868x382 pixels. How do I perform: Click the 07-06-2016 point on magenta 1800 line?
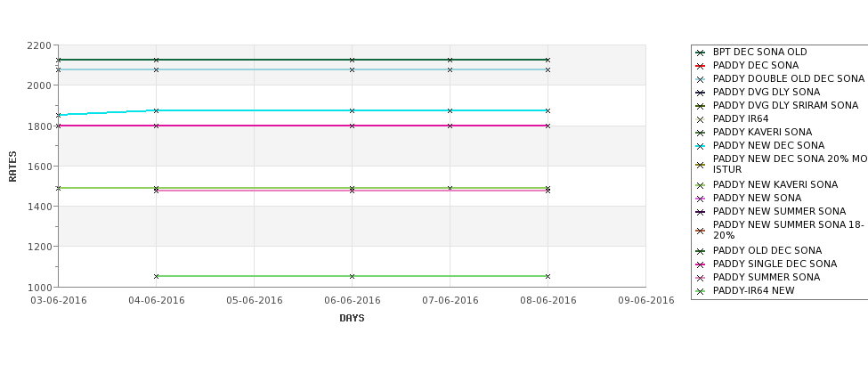point(450,126)
